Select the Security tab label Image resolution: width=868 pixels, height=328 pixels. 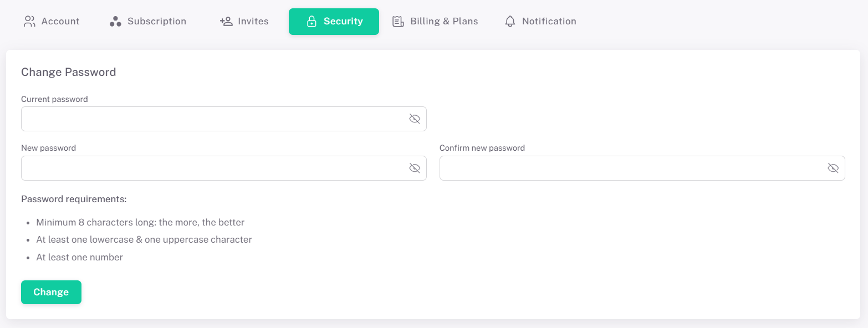point(343,22)
